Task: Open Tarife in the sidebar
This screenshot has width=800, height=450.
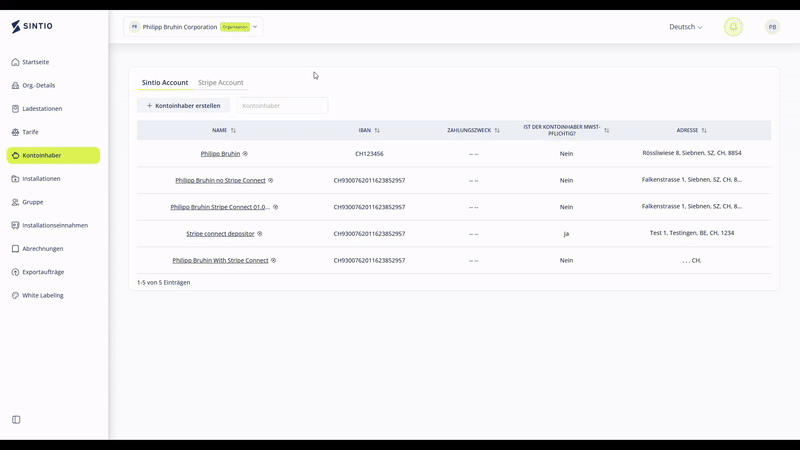Action: (x=30, y=132)
